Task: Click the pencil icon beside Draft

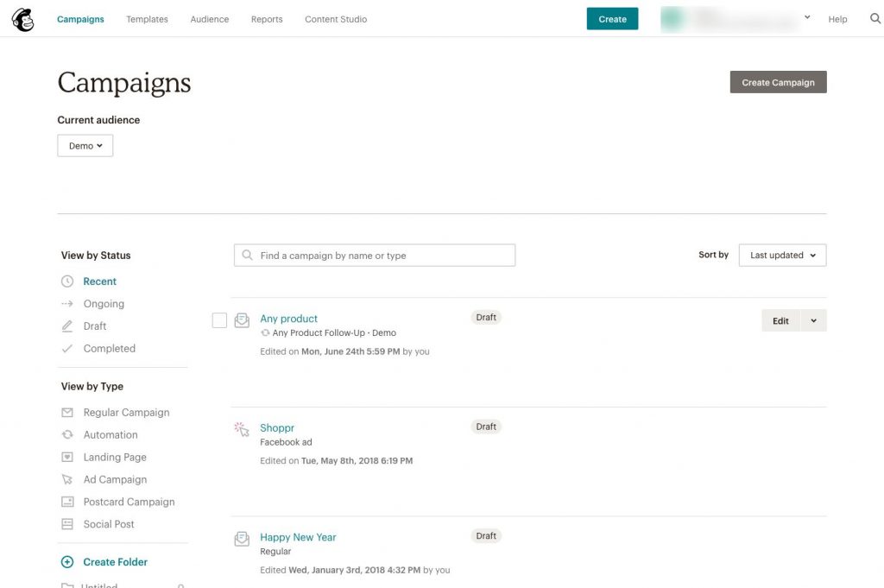Action: pos(67,326)
